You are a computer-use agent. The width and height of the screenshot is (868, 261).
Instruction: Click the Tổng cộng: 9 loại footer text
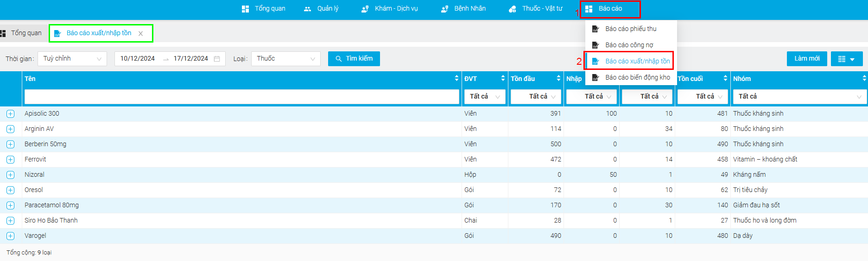(x=29, y=253)
